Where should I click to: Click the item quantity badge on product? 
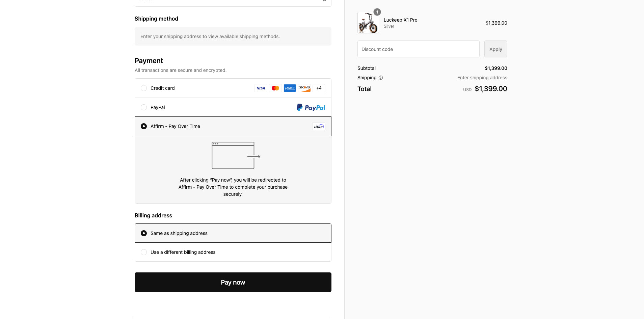coord(377,12)
